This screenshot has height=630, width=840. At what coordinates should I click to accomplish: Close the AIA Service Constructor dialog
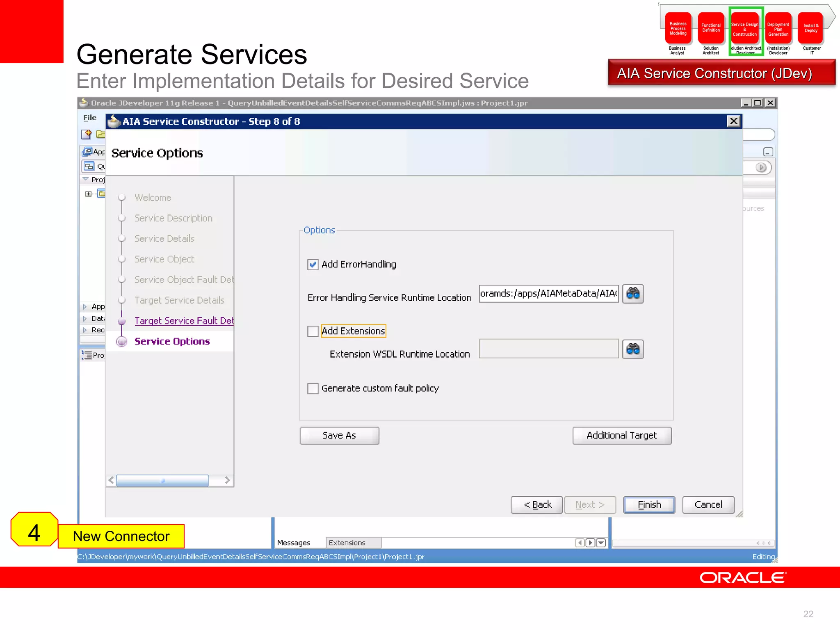pos(734,121)
